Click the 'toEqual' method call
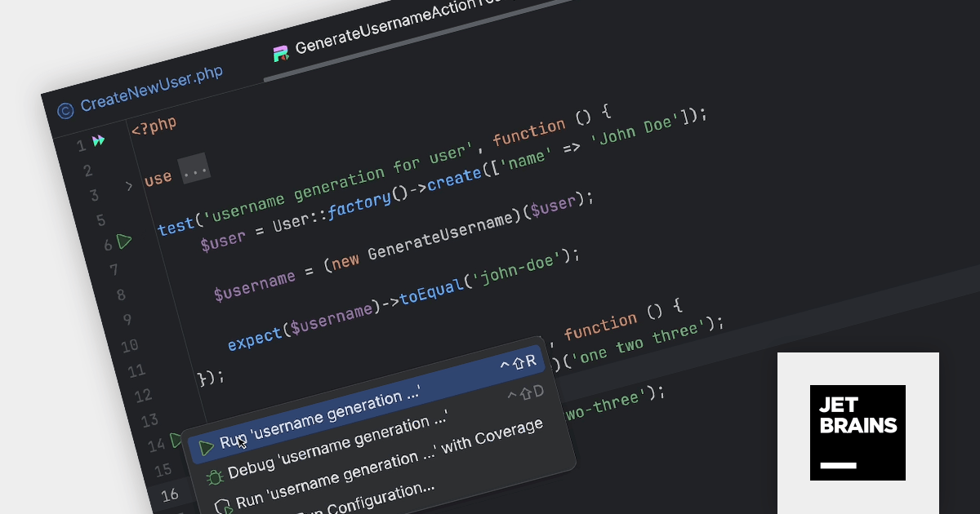 pos(430,290)
